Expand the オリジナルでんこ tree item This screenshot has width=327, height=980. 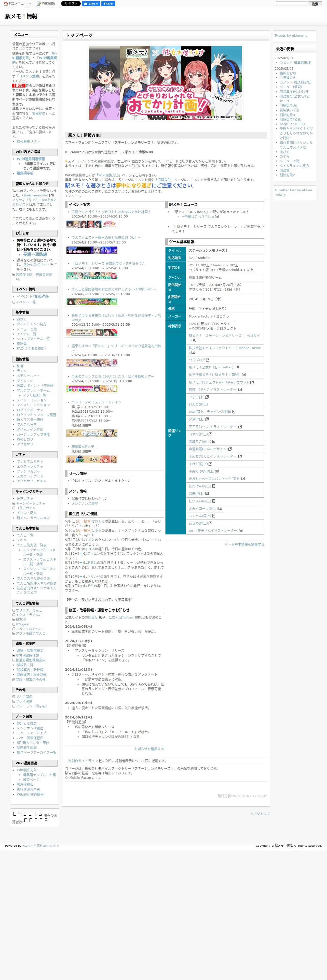(14, 610)
